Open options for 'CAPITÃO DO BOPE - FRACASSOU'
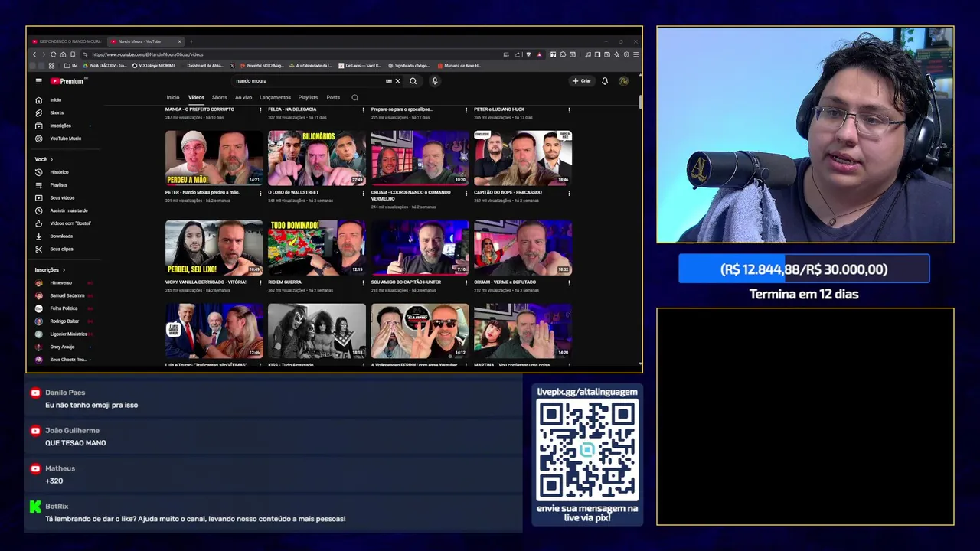The image size is (980, 551). click(569, 193)
